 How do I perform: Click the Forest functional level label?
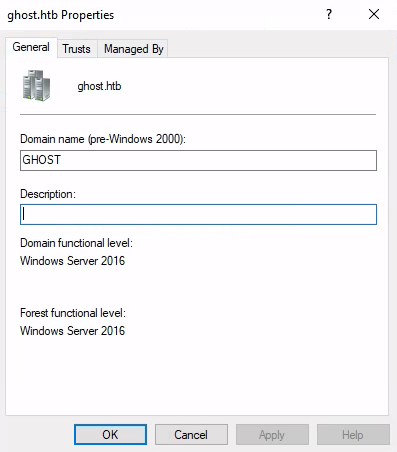73,313
